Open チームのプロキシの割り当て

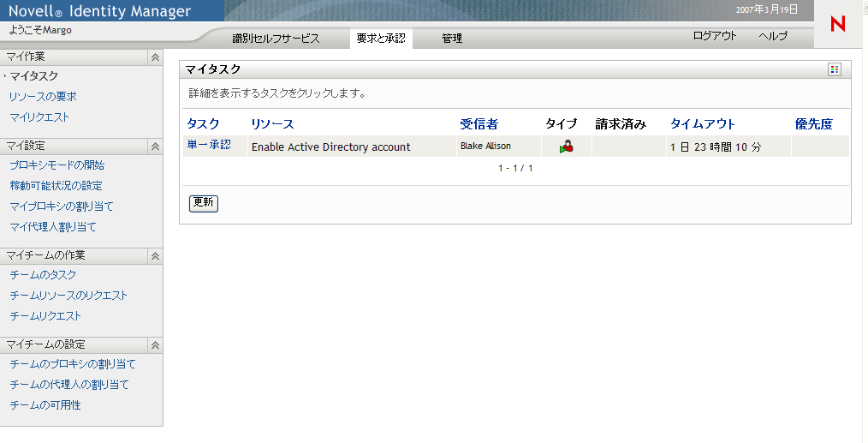(73, 364)
